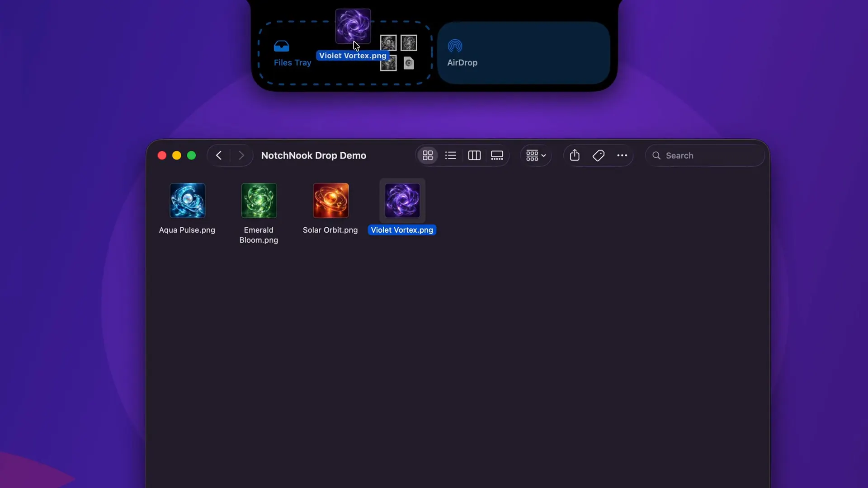Click the Solar Orbit.png file name
868x488 pixels.
330,230
